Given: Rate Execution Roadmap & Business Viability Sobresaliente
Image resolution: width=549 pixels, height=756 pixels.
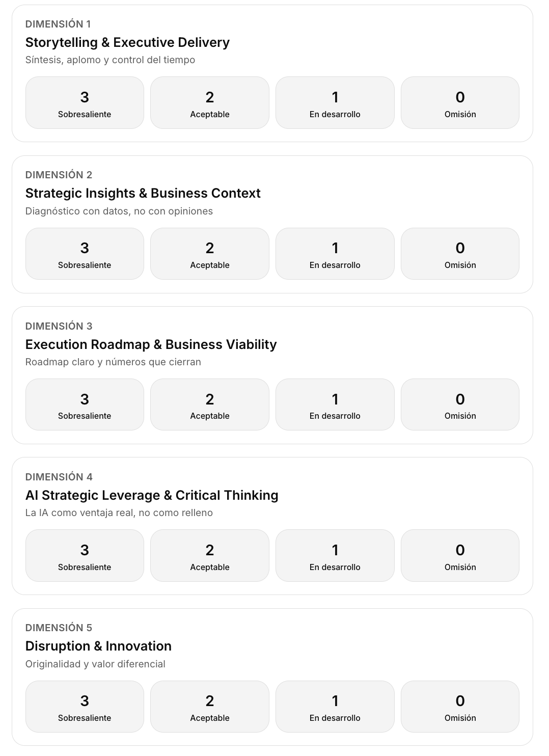Looking at the screenshot, I should click(x=85, y=404).
